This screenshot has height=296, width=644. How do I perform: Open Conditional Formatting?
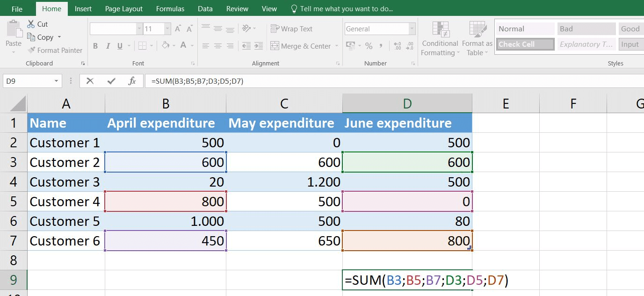point(440,38)
